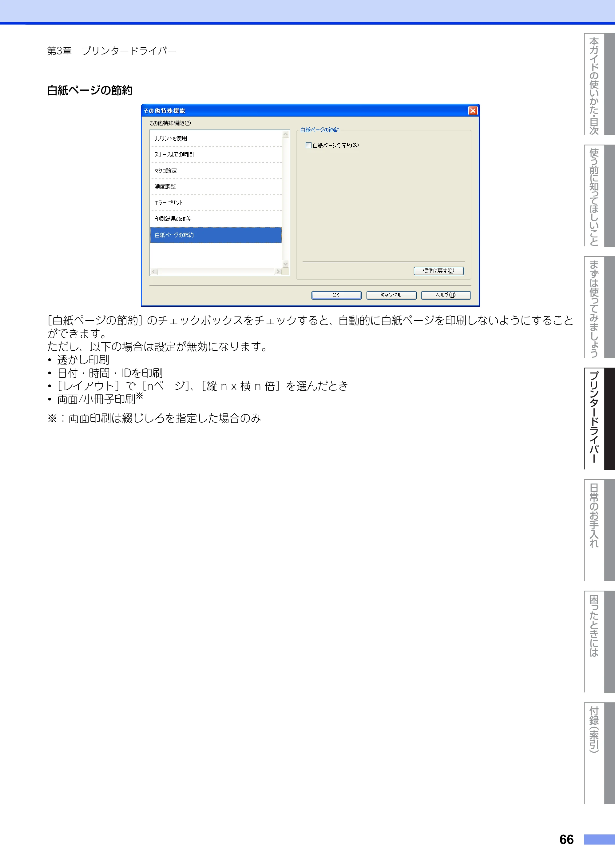Enable the 白紙ページの節約 checkbox
This screenshot has height=868, width=615.
(x=308, y=145)
